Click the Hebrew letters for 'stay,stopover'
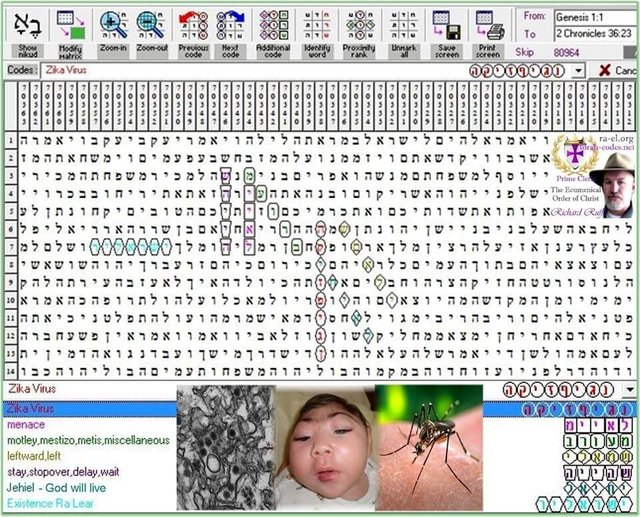Image resolution: width=640 pixels, height=517 pixels. (x=598, y=473)
